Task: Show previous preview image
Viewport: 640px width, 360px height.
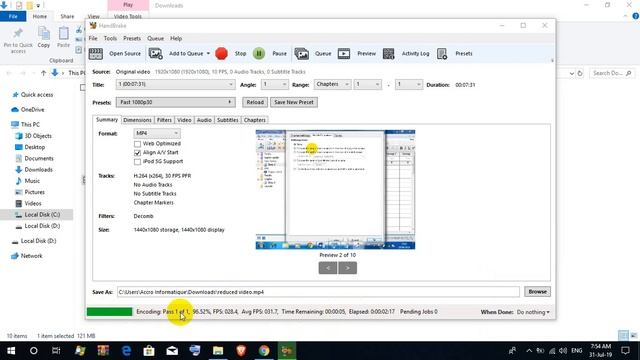Action: 328,268
